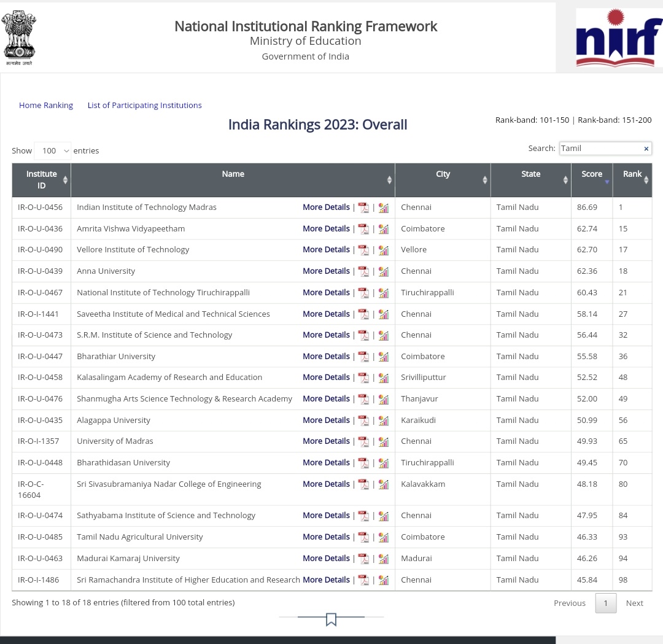Sort table by Name column
The image size is (663, 644).
coord(233,180)
